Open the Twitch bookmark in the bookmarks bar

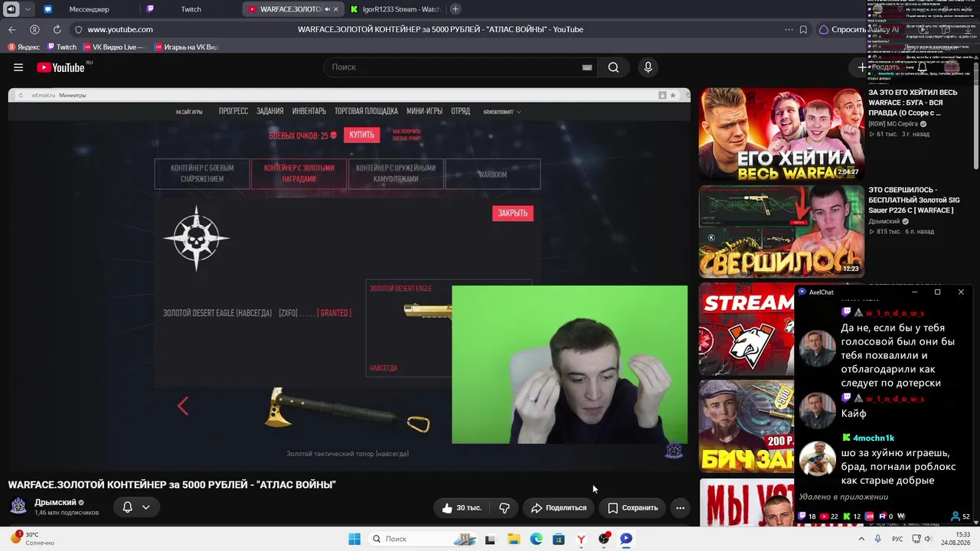(x=61, y=47)
